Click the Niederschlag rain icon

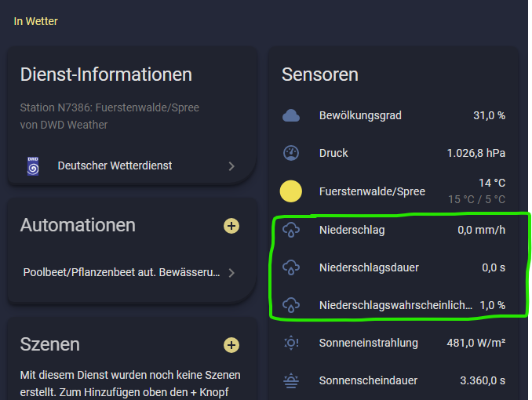[x=291, y=231]
